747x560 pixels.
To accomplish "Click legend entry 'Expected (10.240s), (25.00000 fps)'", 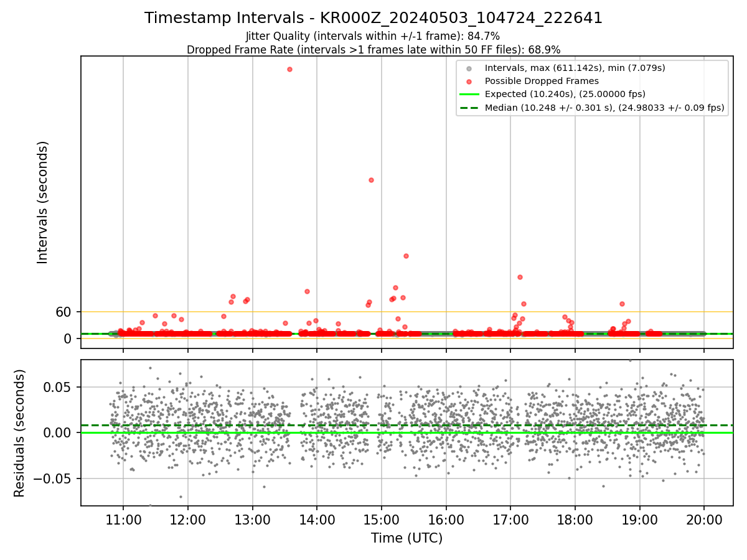I will pyautogui.click(x=565, y=94).
